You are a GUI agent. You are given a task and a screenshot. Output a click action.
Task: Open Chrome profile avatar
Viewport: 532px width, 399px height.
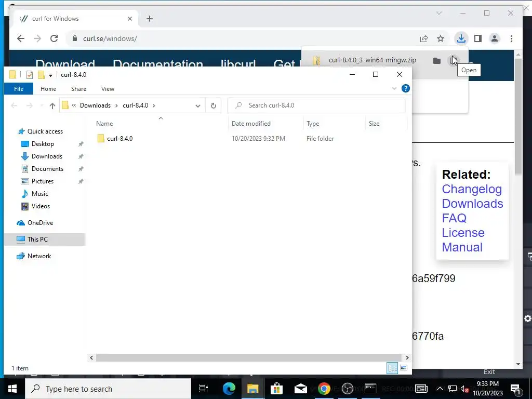coord(495,38)
